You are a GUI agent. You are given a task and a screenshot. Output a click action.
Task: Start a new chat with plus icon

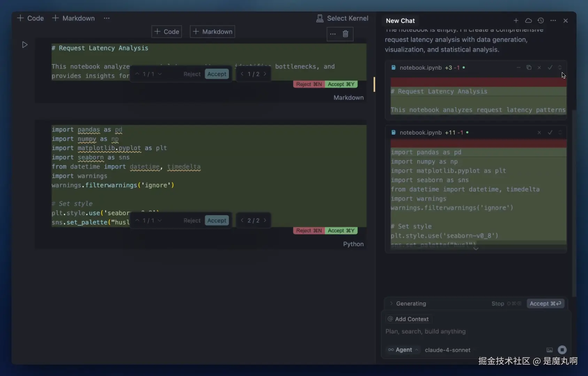[516, 21]
